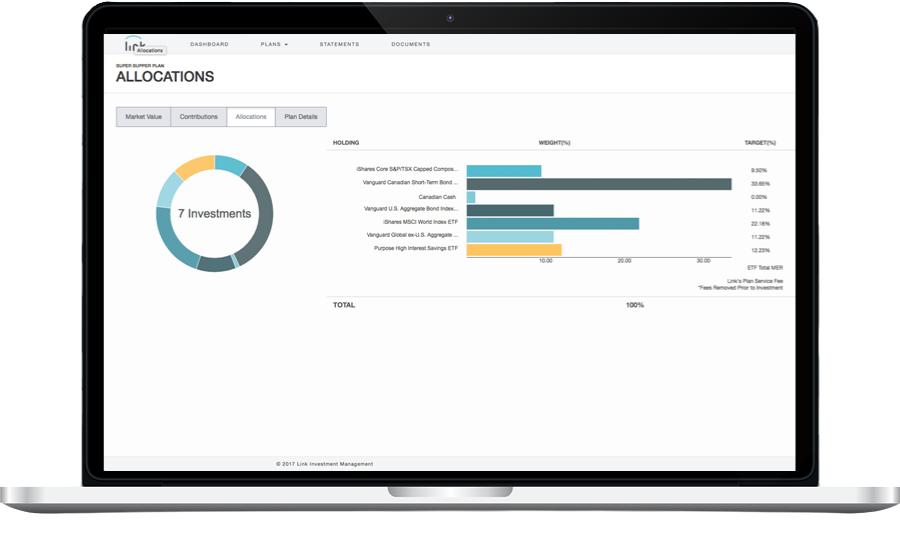The image size is (900, 545).
Task: Click the HOLDING column header
Action: 346,142
